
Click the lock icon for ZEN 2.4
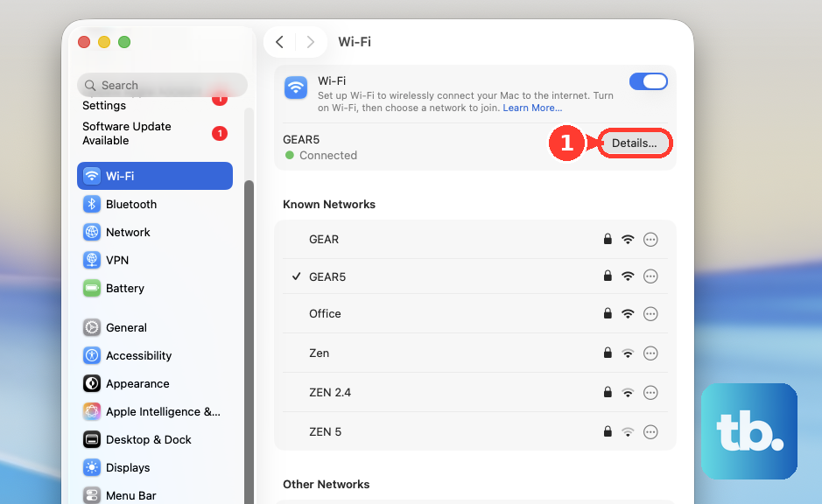click(608, 392)
